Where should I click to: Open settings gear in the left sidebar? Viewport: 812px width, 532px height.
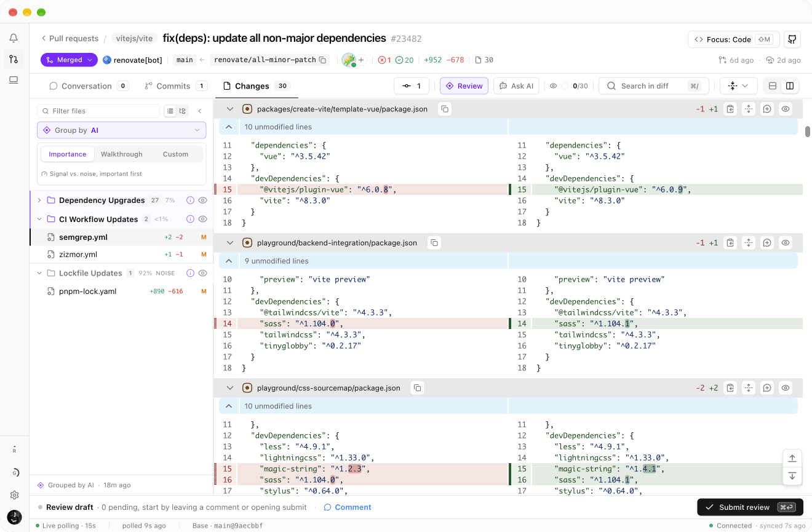point(14,495)
